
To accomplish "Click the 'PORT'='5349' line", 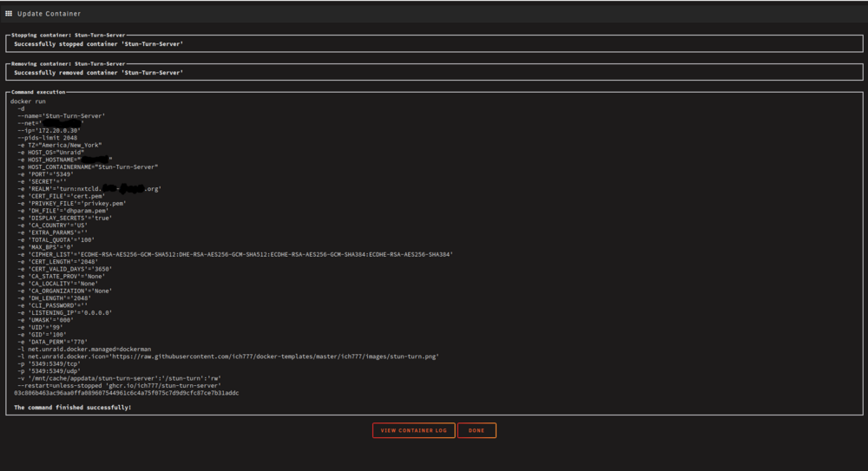I will (45, 174).
